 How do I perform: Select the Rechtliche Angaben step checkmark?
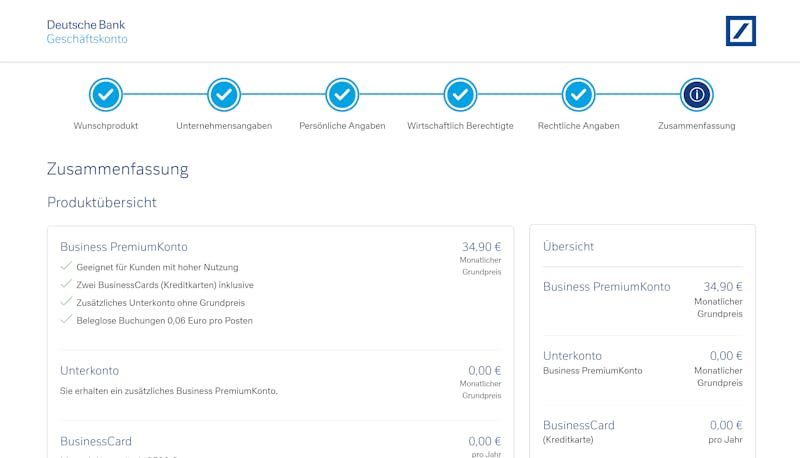tap(579, 95)
